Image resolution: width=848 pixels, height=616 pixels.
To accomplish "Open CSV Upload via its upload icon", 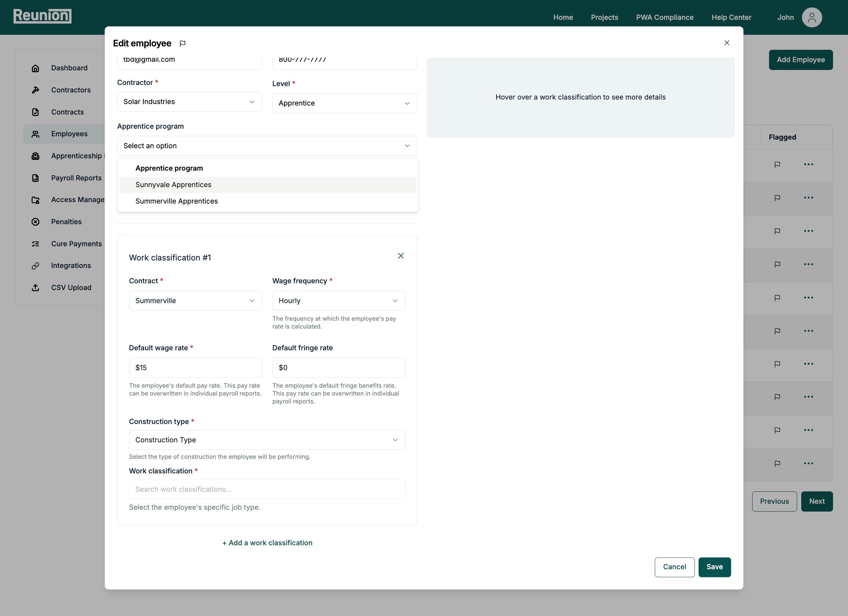I will click(x=36, y=287).
